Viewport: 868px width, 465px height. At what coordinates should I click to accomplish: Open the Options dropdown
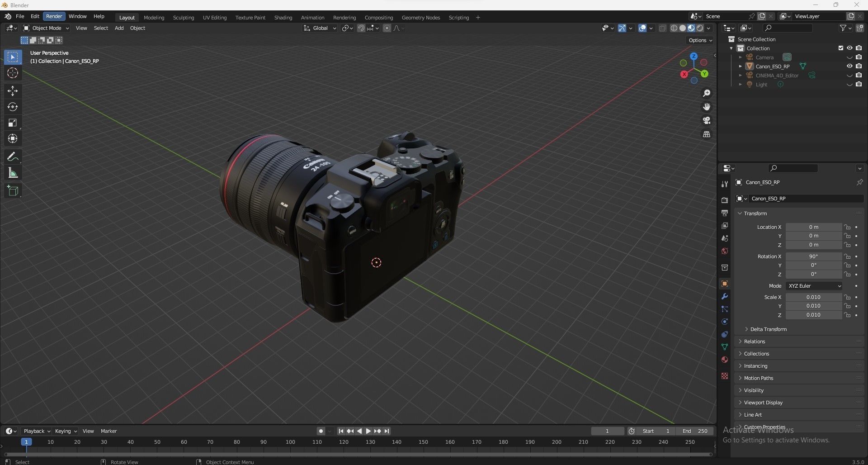point(700,40)
